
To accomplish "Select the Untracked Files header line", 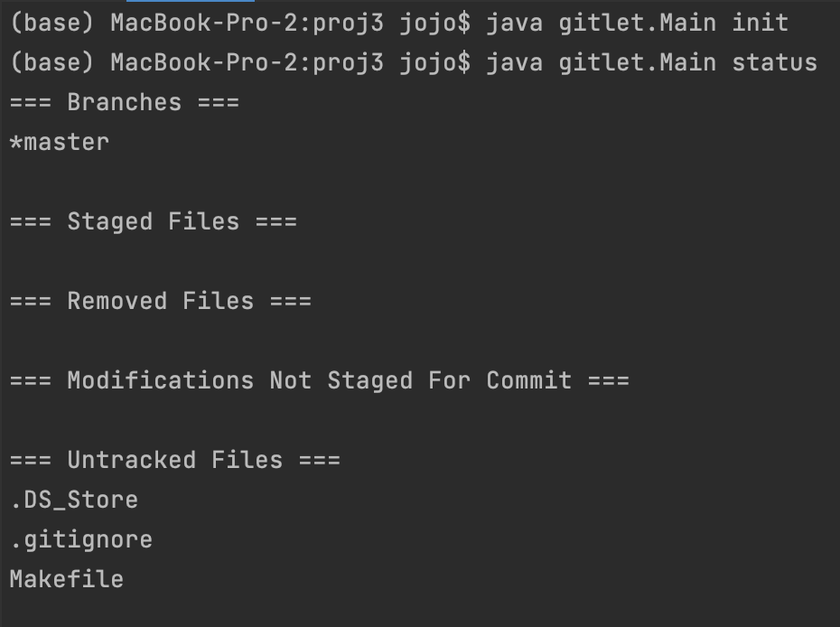I will pyautogui.click(x=174, y=460).
